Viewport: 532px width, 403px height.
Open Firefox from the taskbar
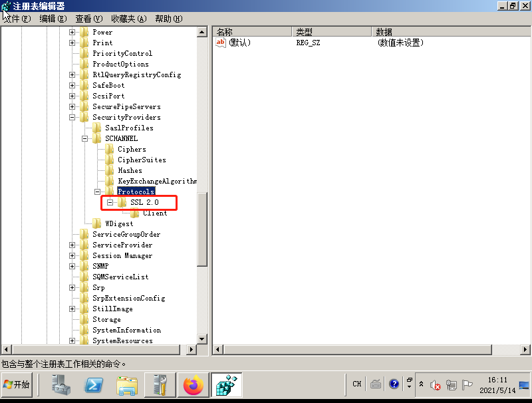pyautogui.click(x=193, y=384)
